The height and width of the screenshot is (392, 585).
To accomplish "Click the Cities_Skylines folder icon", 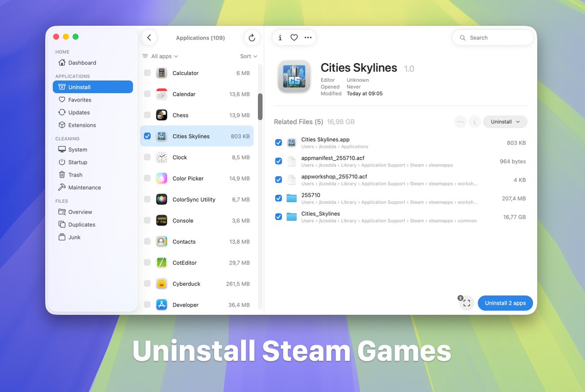I will click(x=292, y=217).
